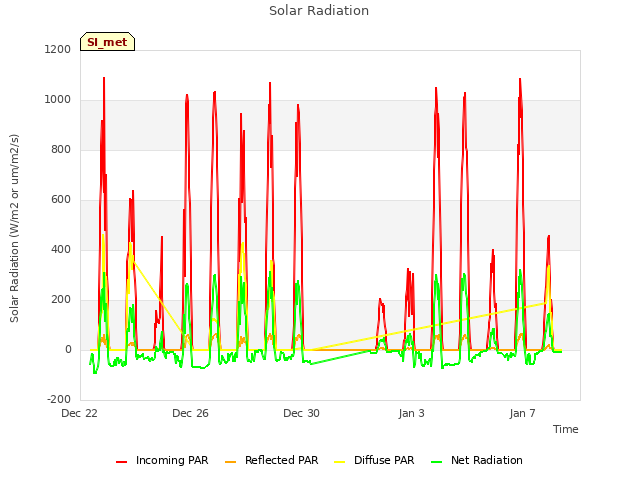
Task: Click the 800 y-axis tick label
Action: [61, 149]
